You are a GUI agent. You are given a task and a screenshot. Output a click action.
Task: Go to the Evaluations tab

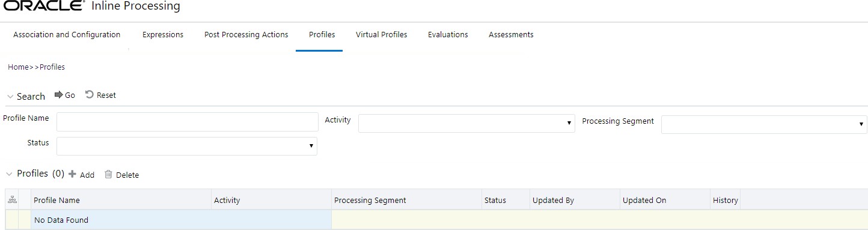click(x=448, y=35)
